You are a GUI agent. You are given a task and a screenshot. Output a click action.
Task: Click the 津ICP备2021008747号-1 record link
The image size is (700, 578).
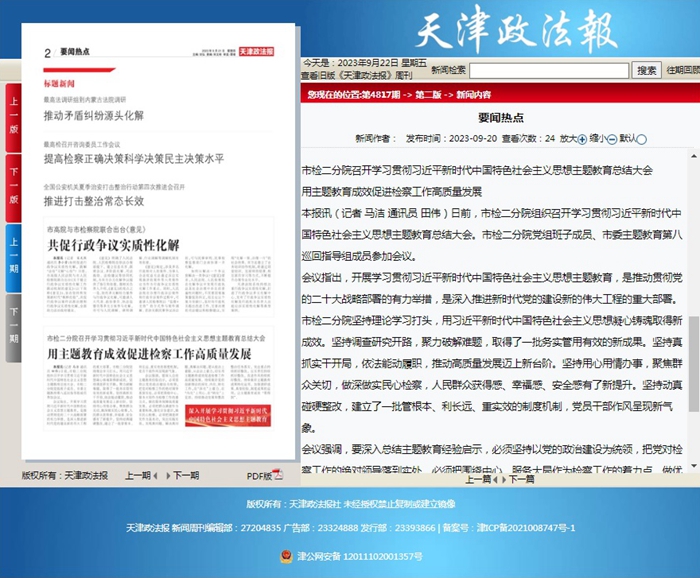(x=526, y=528)
